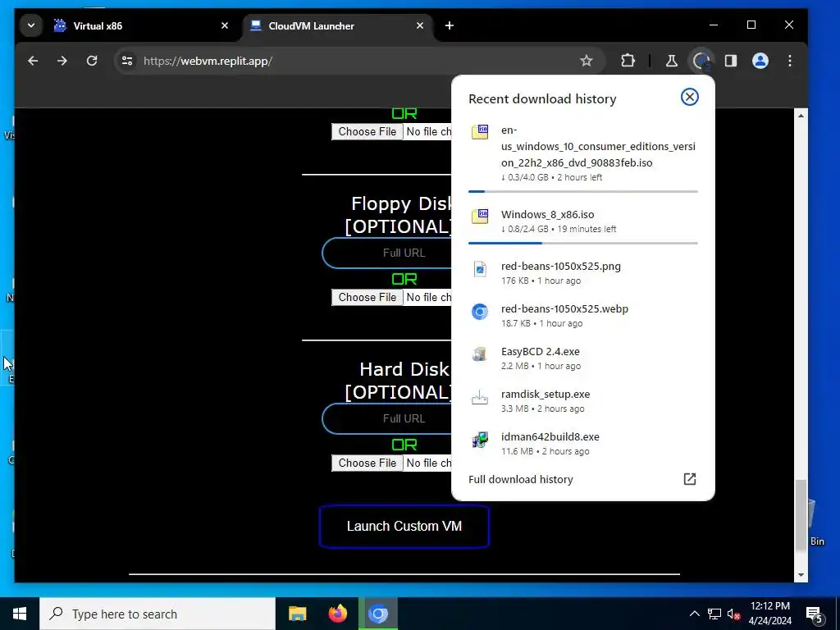Click the ramdisk_setup.exe icon

click(x=480, y=397)
